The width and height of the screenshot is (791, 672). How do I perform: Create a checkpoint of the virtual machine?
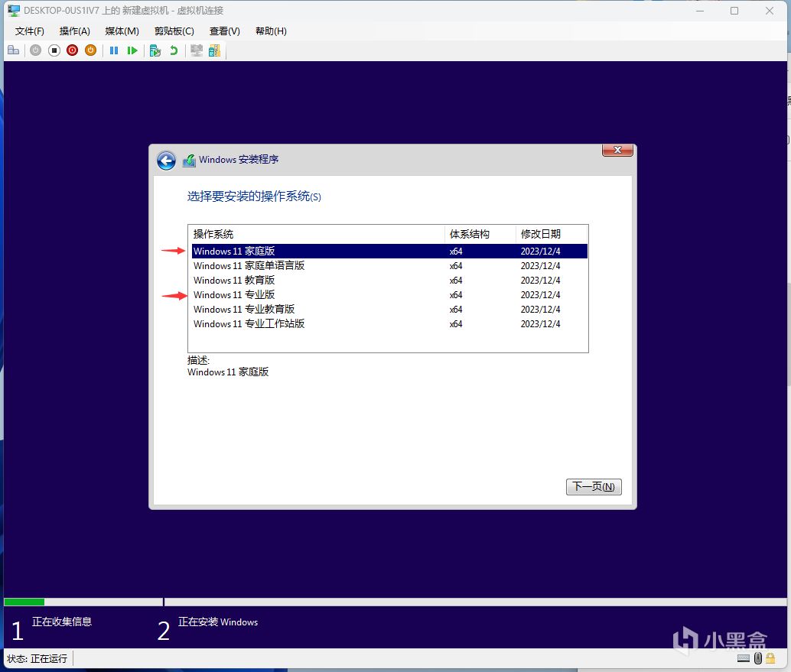click(155, 50)
